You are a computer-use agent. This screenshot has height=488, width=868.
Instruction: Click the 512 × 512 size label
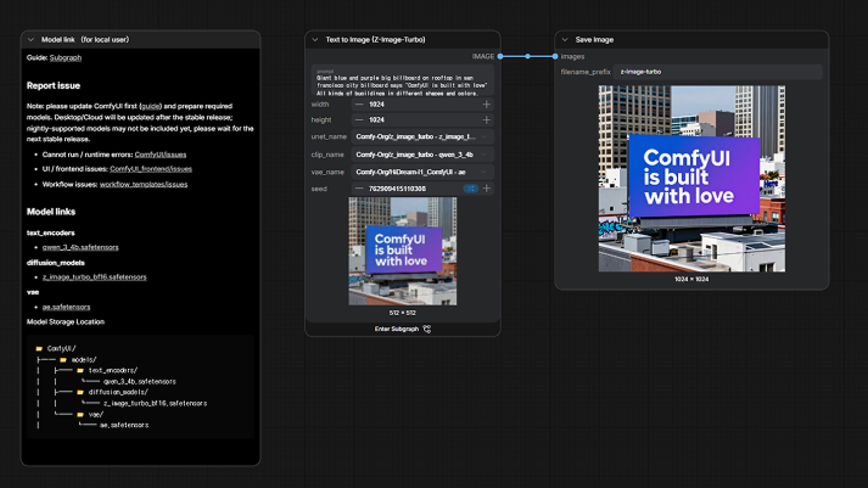[403, 313]
